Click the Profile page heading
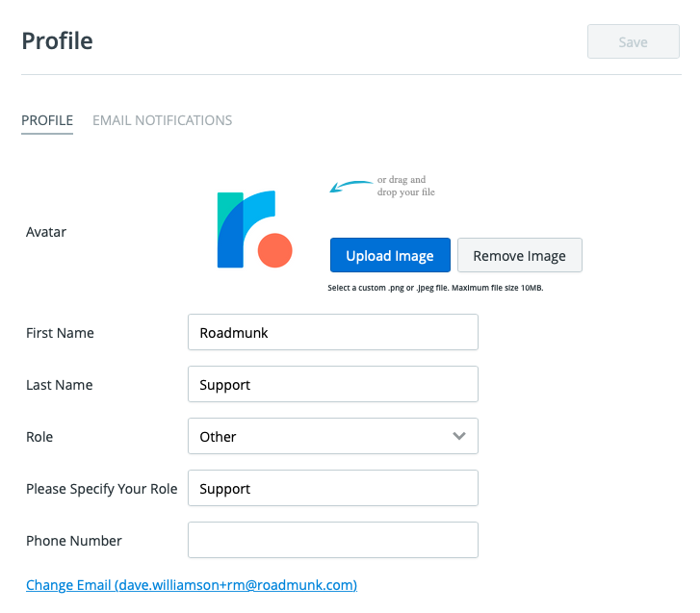This screenshot has width=700, height=613. coord(57,41)
